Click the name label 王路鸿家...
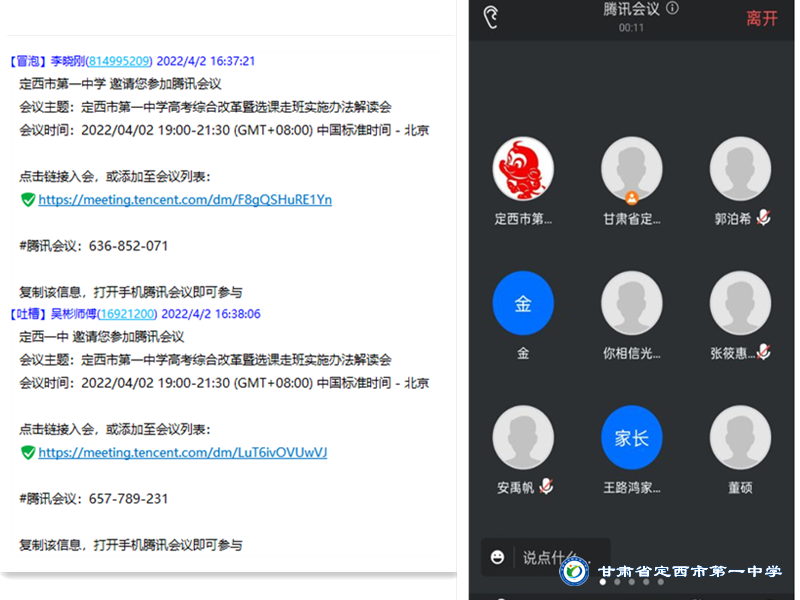Screen dimensions: 800x600 pos(632,487)
